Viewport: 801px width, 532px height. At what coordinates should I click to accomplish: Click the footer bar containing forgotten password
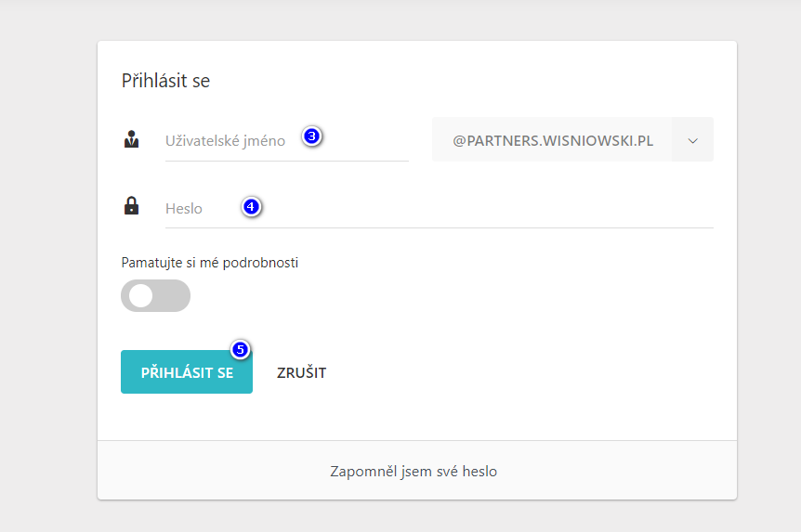point(604,471)
